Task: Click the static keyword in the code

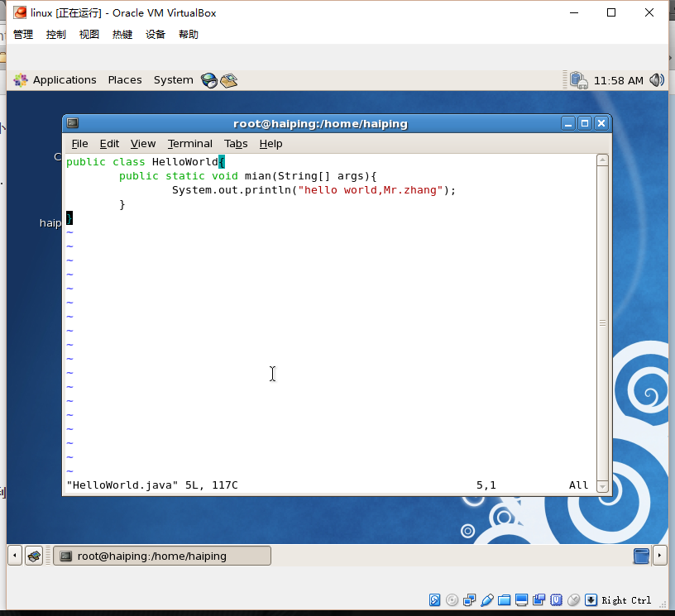Action: (185, 176)
